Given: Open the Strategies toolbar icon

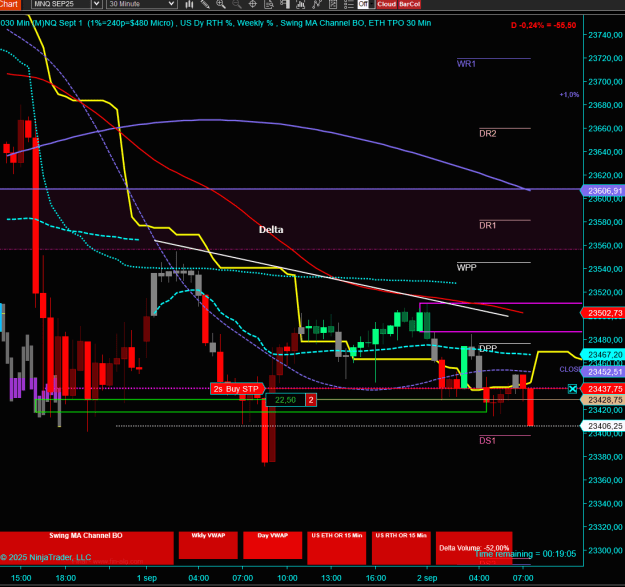Looking at the screenshot, I should click(317, 4).
